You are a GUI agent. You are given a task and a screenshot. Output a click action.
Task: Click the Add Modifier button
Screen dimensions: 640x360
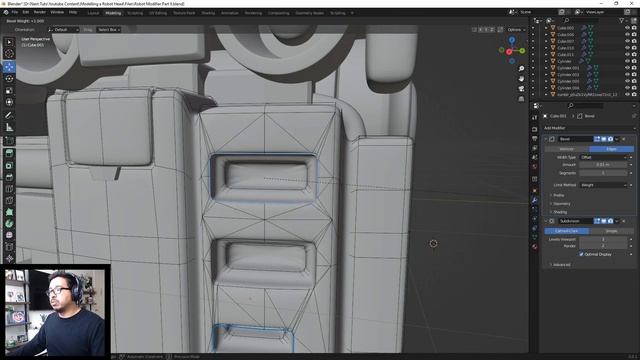(589, 128)
